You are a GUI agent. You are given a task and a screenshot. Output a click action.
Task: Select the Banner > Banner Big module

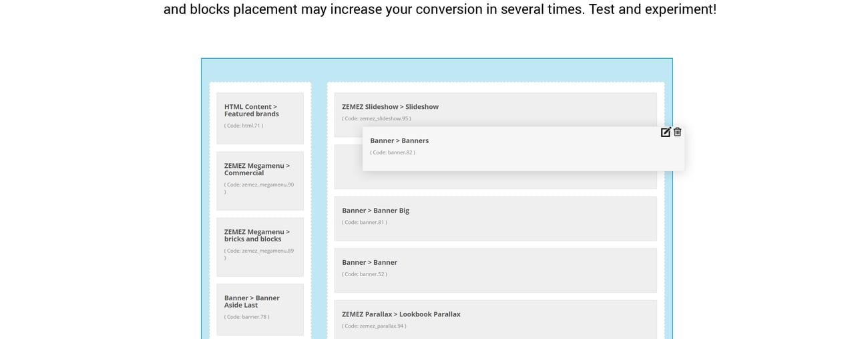[x=495, y=218]
